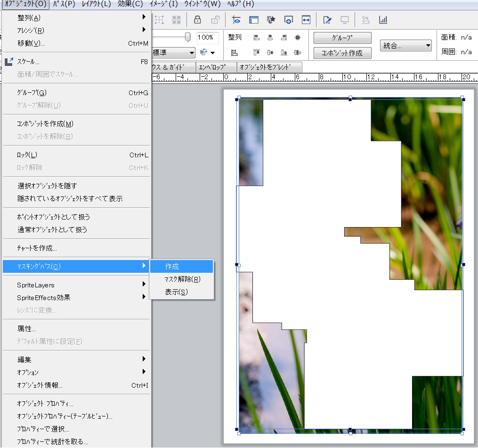Click the horizontal double-arrow toolbar icon
This screenshot has height=448, width=478.
[306, 20]
